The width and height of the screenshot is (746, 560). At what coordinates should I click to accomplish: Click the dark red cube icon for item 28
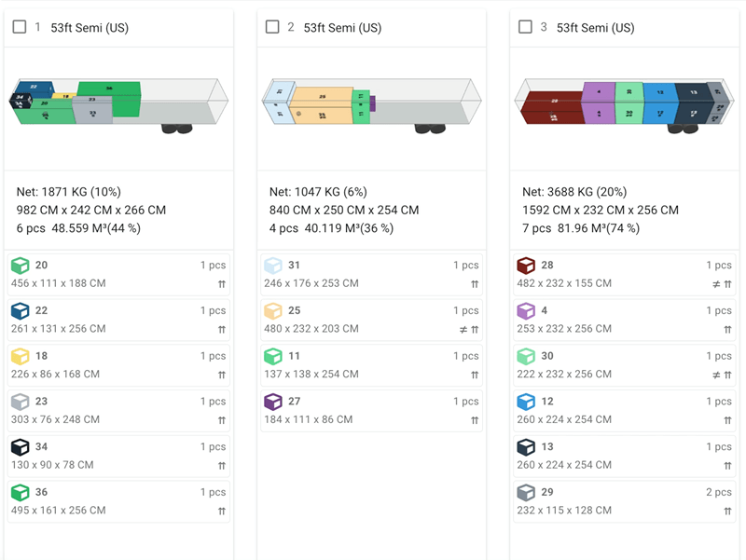coord(525,264)
